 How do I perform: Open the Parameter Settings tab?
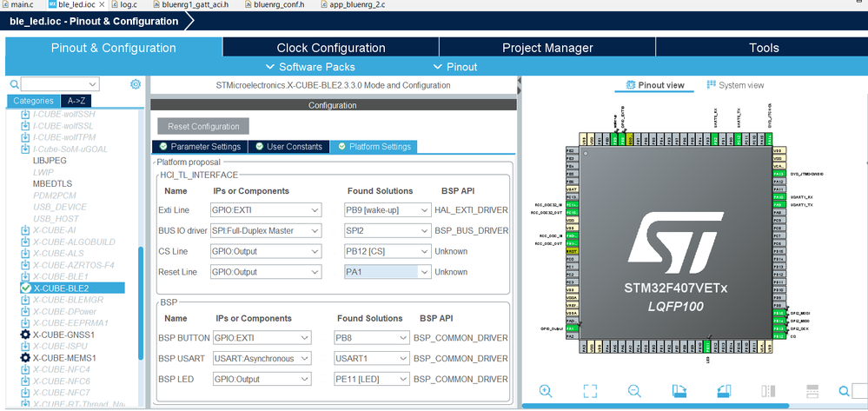coord(200,147)
